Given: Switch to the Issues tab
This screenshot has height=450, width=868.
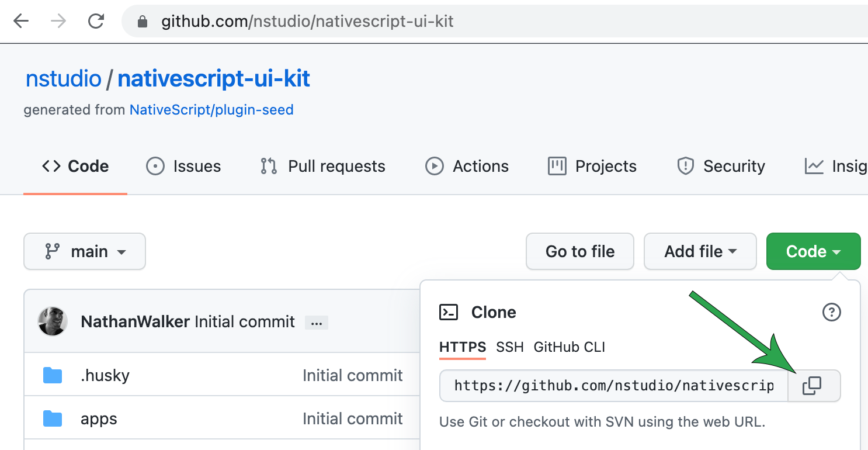Looking at the screenshot, I should 183,167.
